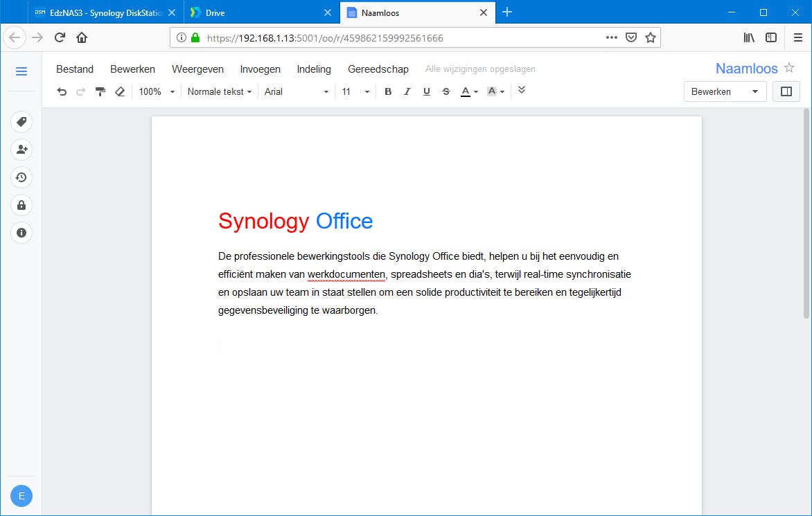Open the font size 11 dropdown

355,91
